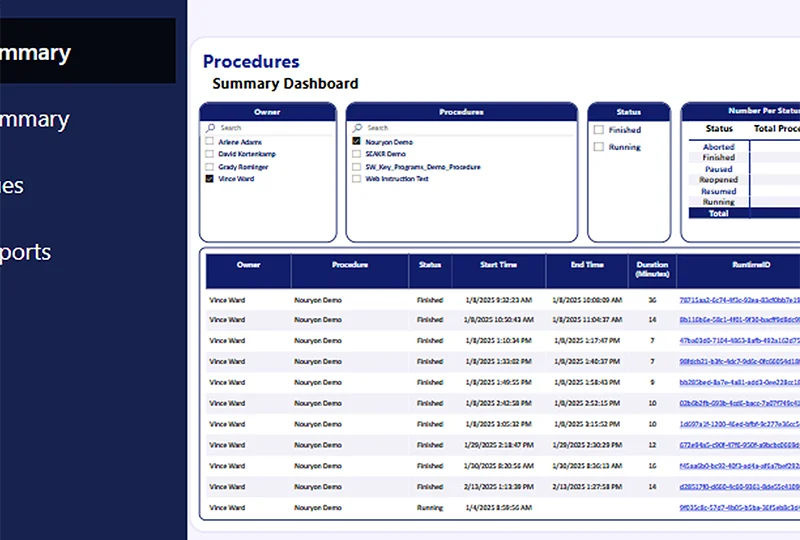Open RuntimeID link for the 3:05:32 PM run
Image resolution: width=800 pixels, height=540 pixels.
tap(740, 424)
